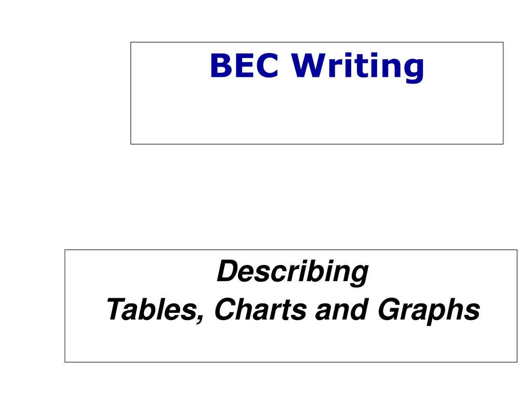The height and width of the screenshot is (399, 532).
Task: Select the top border of the title text box
Action: pos(317,43)
